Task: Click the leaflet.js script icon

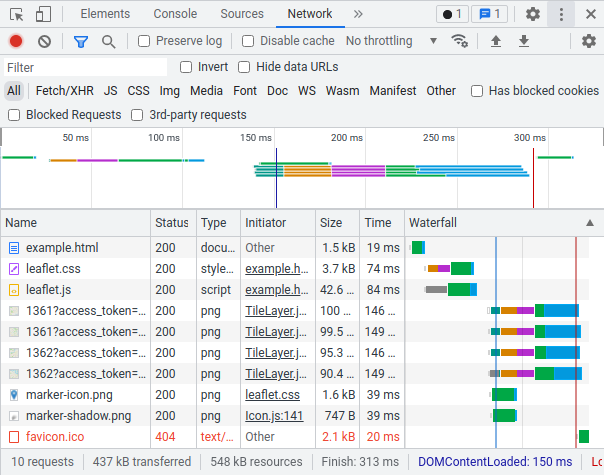Action: point(14,290)
